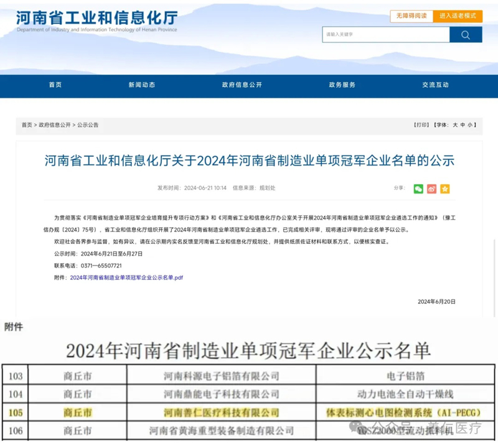Image resolution: width=498 pixels, height=448 pixels.
Task: Click highlighted 商丘市 in row 105
Action: (x=77, y=413)
